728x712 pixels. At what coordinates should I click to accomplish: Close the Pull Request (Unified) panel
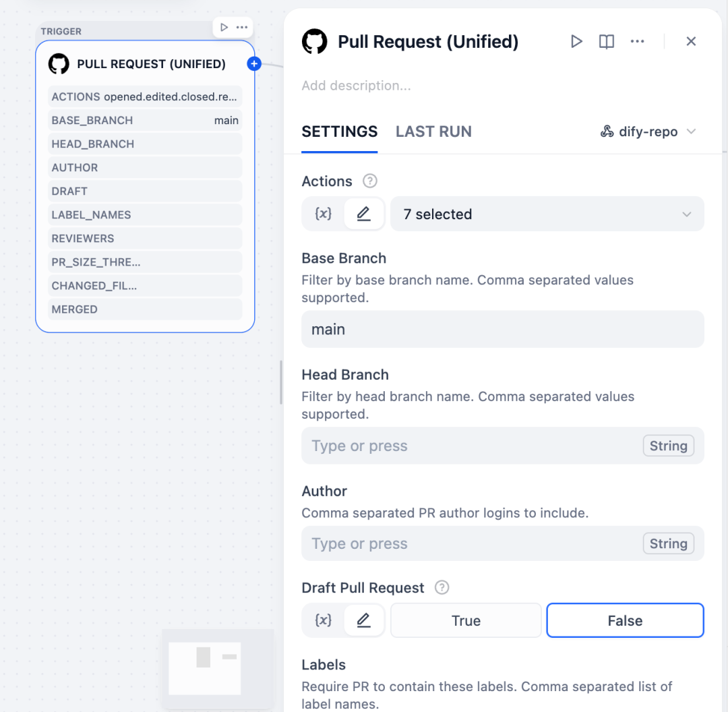pyautogui.click(x=691, y=41)
